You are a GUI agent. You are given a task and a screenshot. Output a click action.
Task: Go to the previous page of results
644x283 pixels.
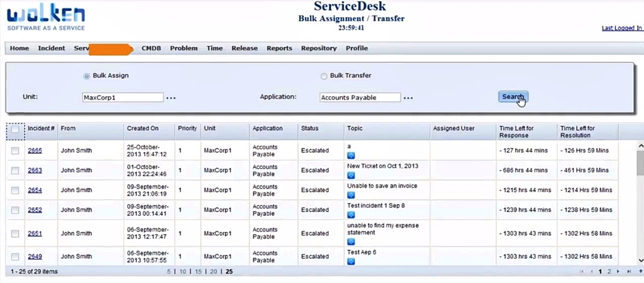point(592,272)
